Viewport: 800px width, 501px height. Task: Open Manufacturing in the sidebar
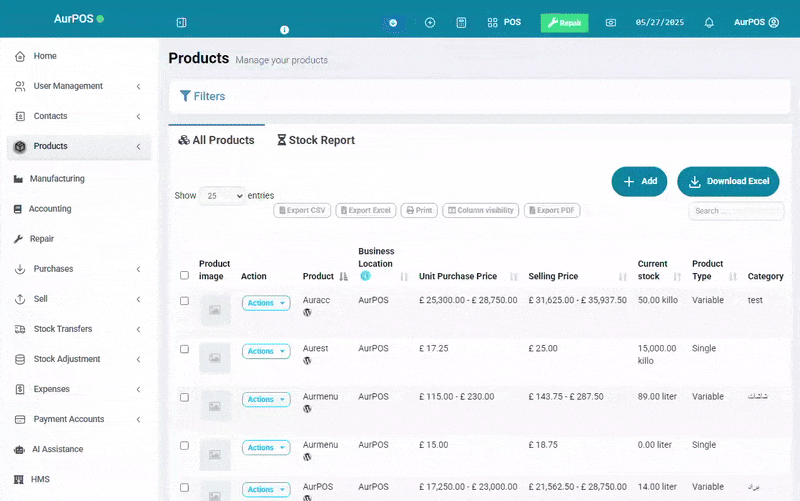[57, 179]
